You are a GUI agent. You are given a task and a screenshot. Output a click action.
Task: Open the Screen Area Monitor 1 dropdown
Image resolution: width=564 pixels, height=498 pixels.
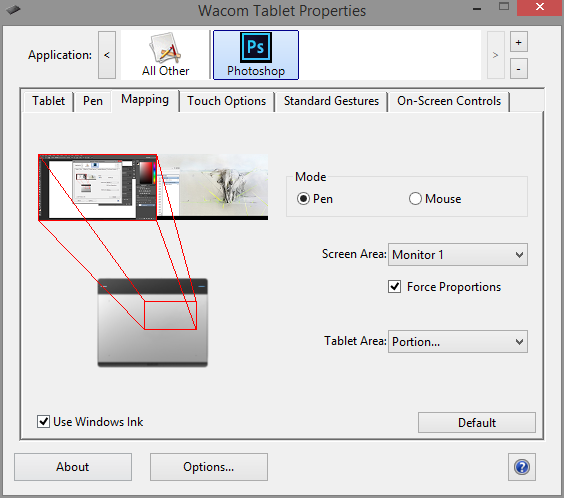(x=458, y=255)
